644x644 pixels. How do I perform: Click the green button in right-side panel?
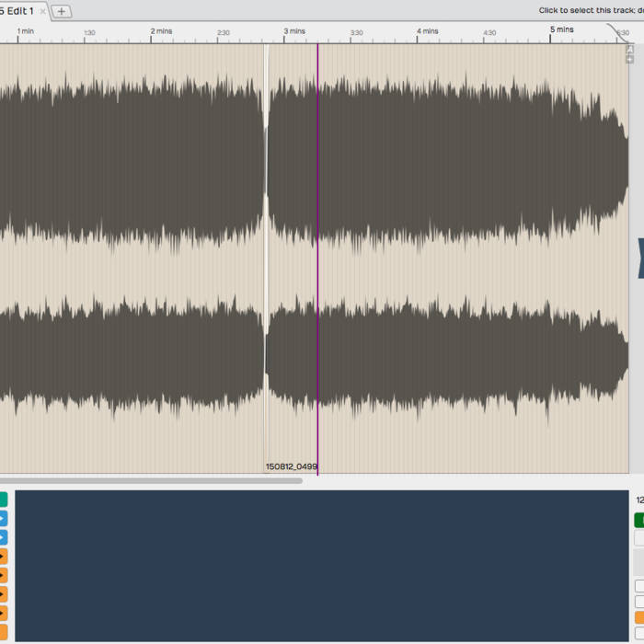[x=639, y=520]
